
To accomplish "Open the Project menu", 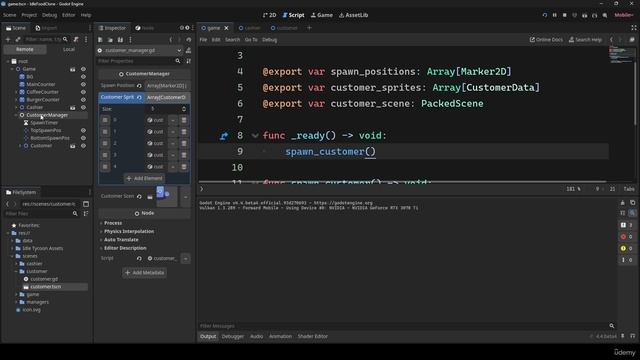I will pos(29,15).
